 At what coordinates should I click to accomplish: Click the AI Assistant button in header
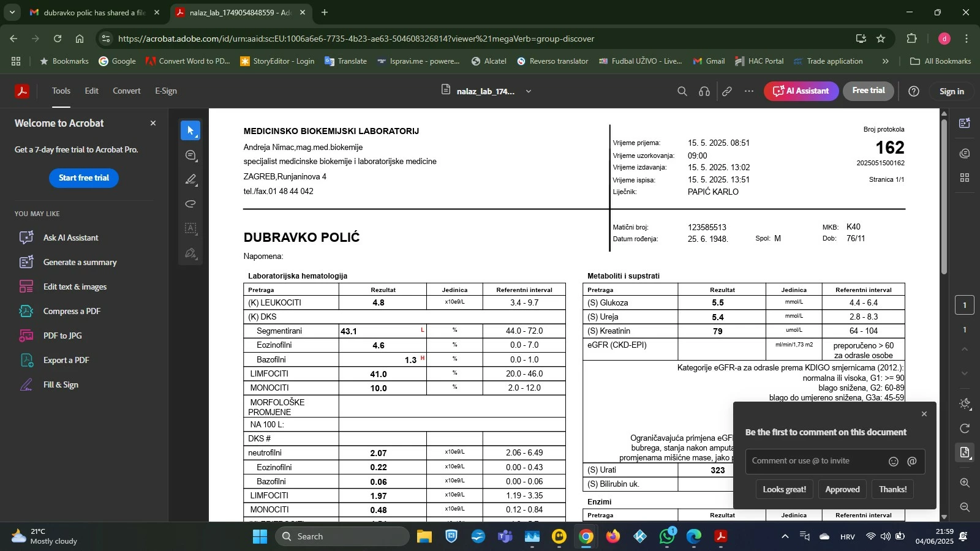coord(801,91)
